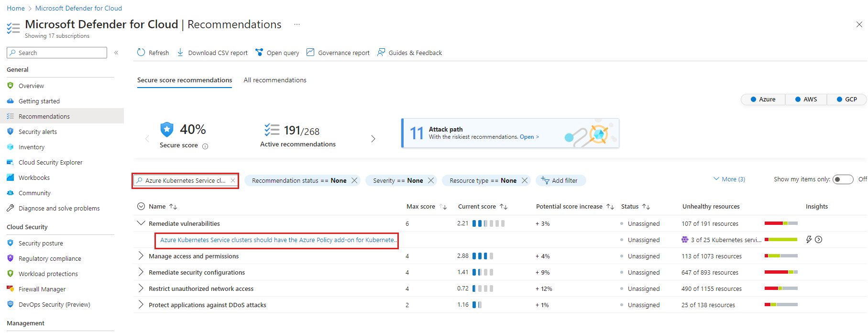
Task: Click the Workload protections icon
Action: [x=11, y=274]
